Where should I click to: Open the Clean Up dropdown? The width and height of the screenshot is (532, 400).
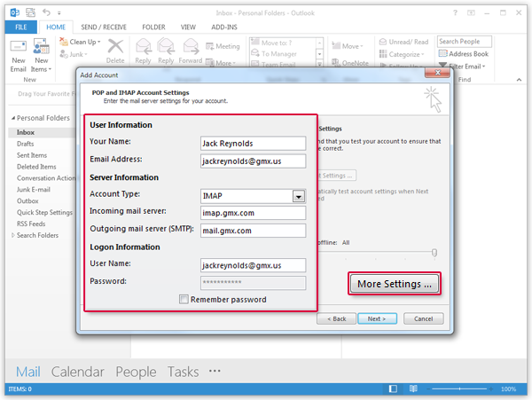tap(85, 42)
